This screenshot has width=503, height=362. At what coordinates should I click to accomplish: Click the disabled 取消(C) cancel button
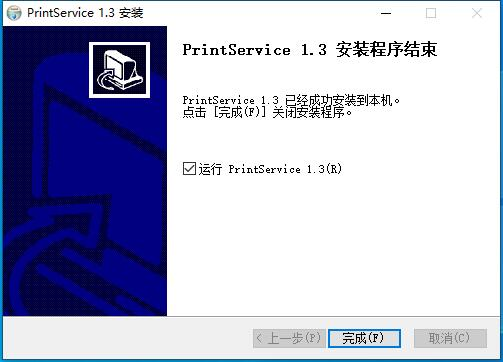(x=450, y=338)
